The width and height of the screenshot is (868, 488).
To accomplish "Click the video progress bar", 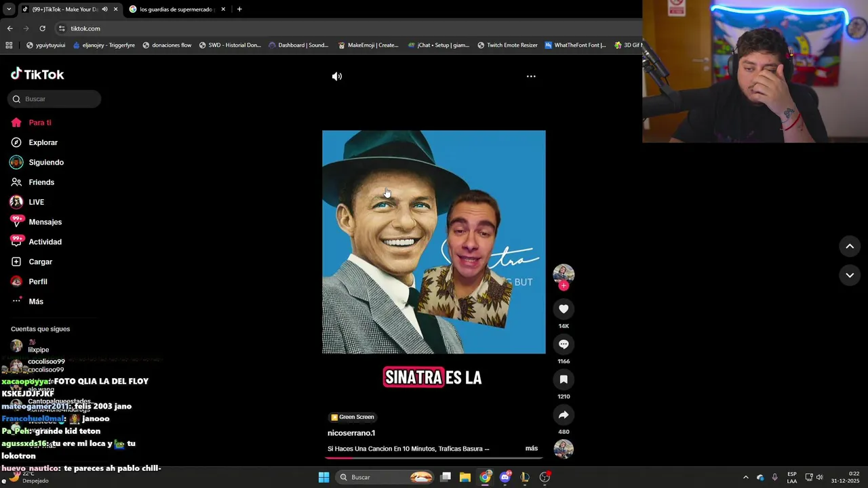I will 434,458.
